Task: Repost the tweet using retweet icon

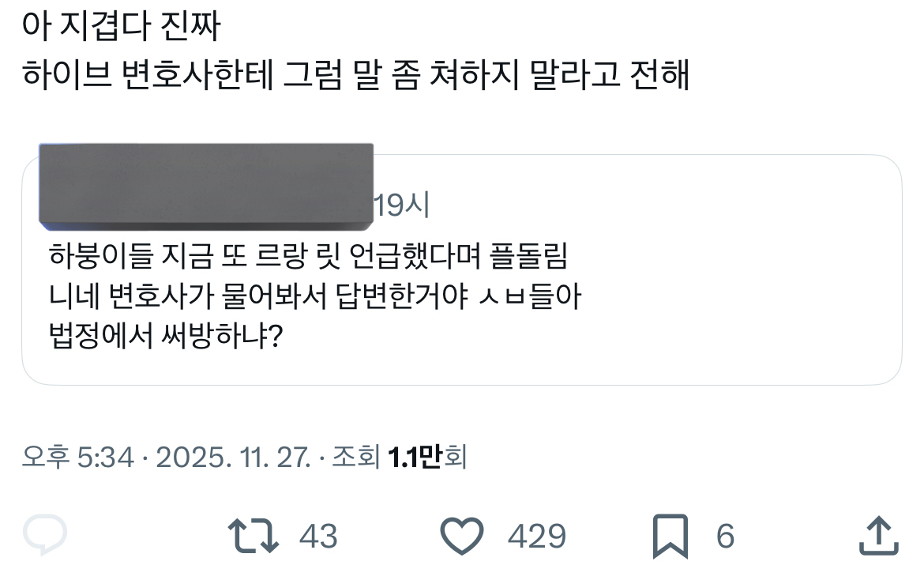Action: (x=254, y=536)
